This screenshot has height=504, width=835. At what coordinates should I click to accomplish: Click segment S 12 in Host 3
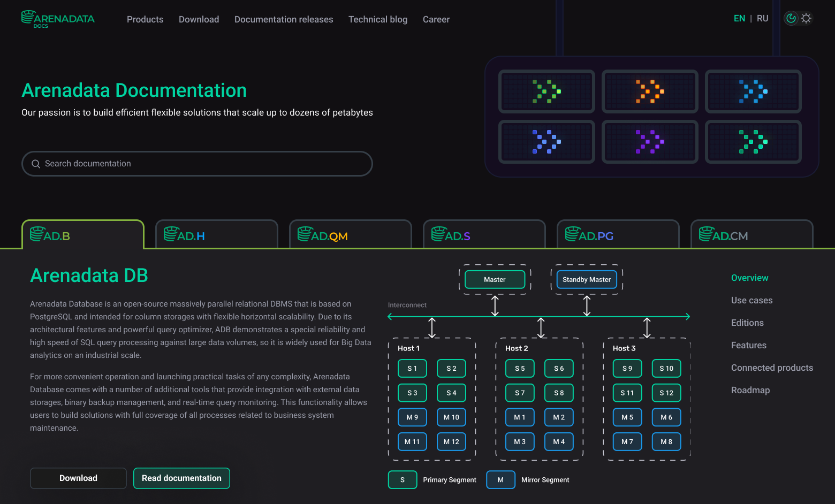666,393
